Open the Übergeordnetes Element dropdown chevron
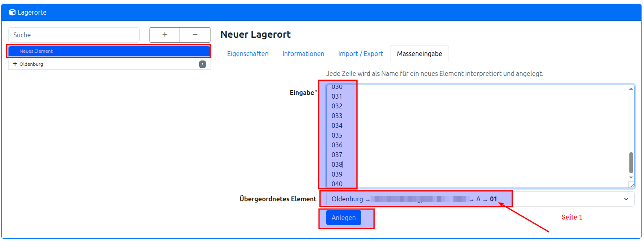 pyautogui.click(x=626, y=199)
